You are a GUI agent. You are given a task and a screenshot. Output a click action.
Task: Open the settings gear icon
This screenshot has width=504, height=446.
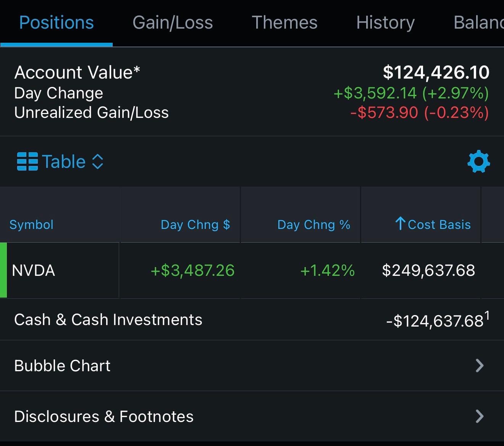[478, 161]
